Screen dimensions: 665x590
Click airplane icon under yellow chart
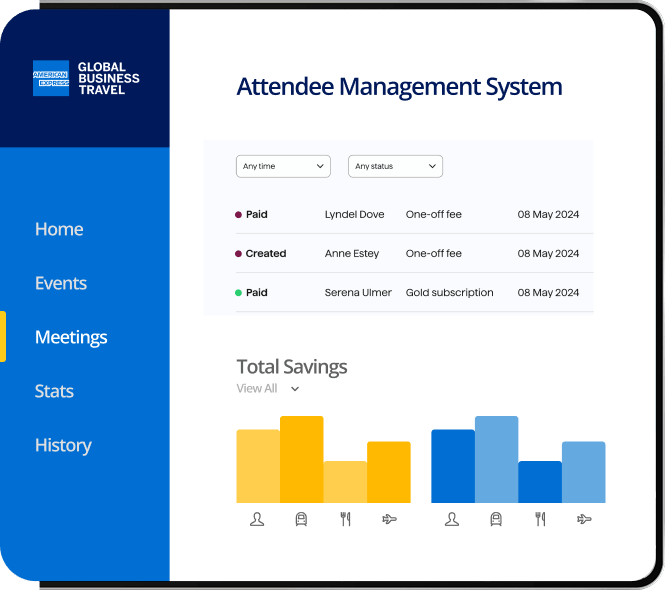click(x=389, y=519)
